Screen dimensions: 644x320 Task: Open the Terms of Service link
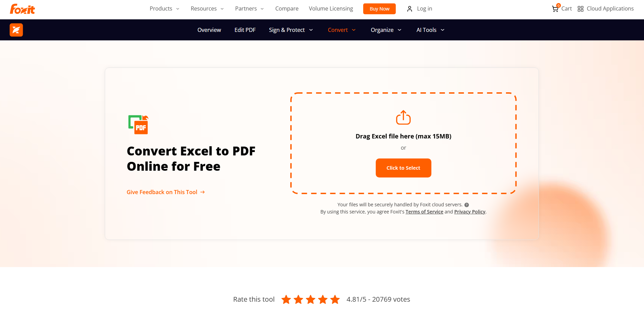(x=424, y=212)
